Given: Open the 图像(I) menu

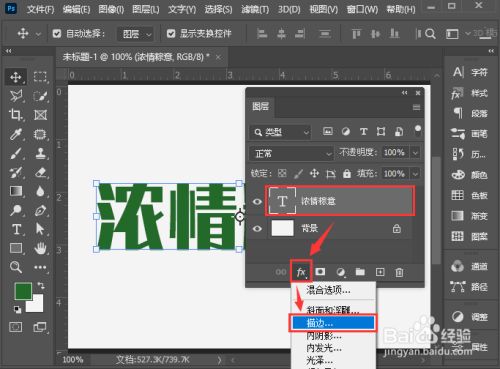Looking at the screenshot, I should point(111,9).
